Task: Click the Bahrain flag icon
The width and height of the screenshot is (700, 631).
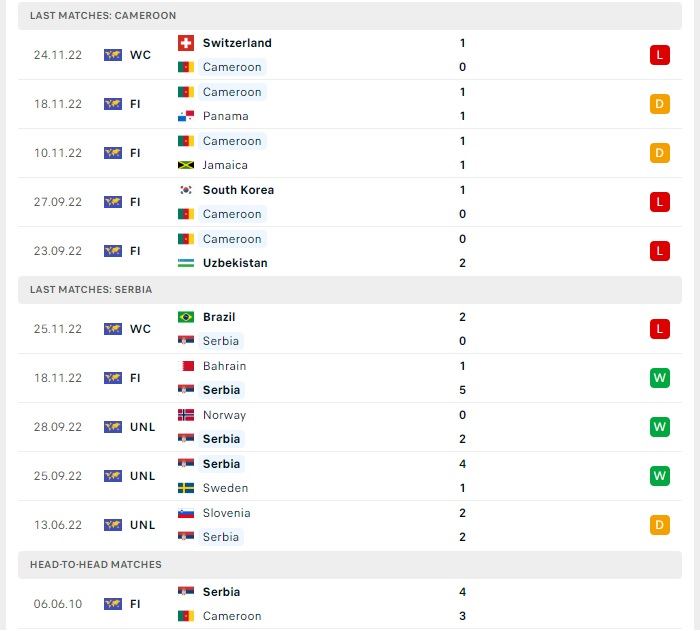Action: coord(186,366)
